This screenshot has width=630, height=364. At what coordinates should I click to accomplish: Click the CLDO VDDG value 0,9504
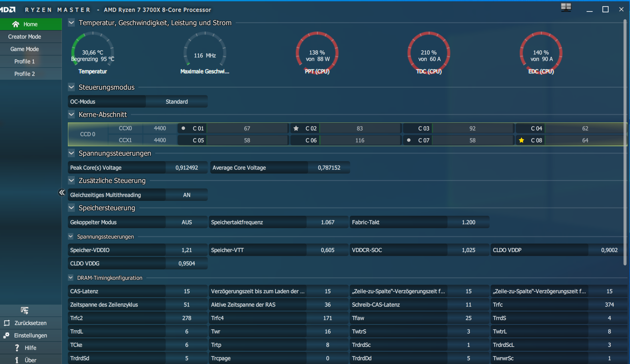pyautogui.click(x=187, y=263)
